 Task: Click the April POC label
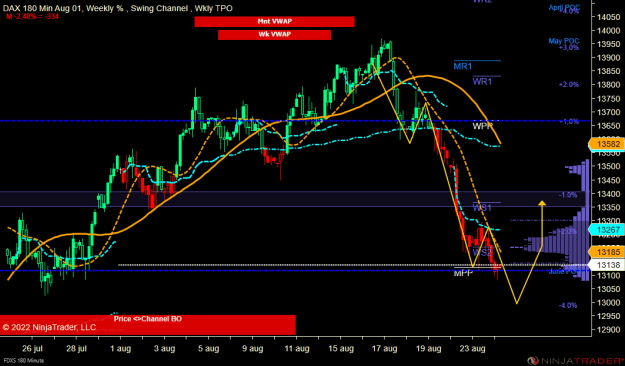click(x=564, y=7)
